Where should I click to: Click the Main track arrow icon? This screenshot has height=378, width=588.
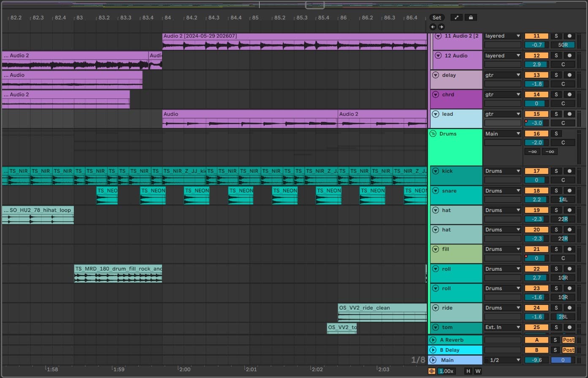point(433,360)
